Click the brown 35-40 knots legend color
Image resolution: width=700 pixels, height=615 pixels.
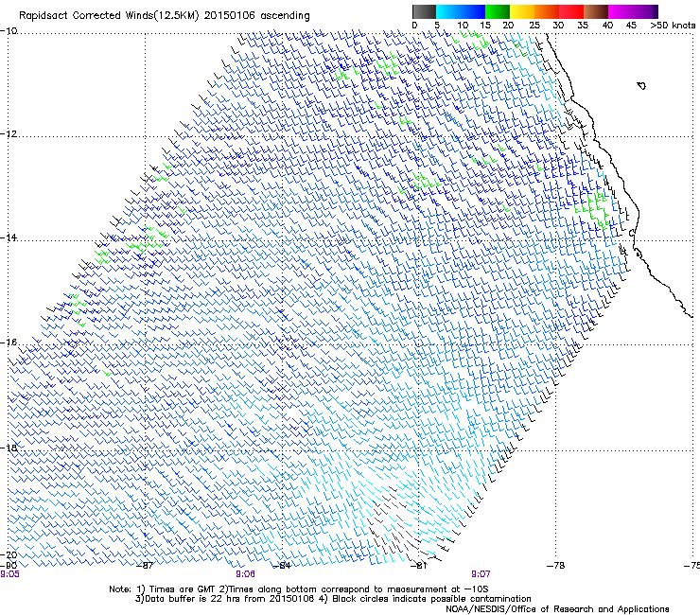(596, 11)
